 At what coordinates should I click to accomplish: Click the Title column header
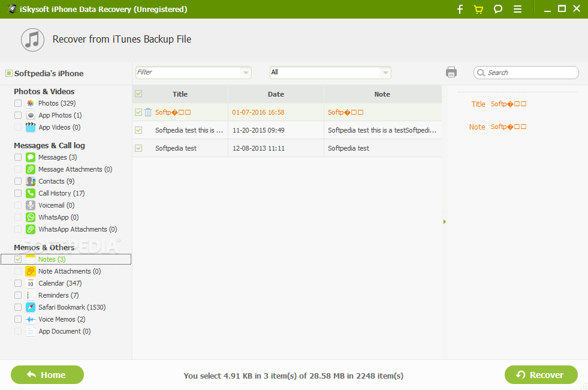[180, 94]
